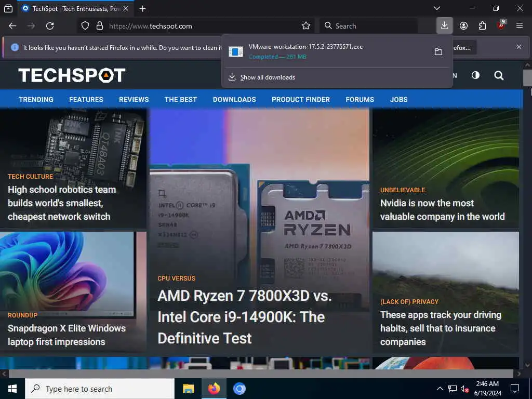The width and height of the screenshot is (532, 399).
Task: Read AMD Ryzen 7 7800X3D versus article
Action: coord(245,317)
